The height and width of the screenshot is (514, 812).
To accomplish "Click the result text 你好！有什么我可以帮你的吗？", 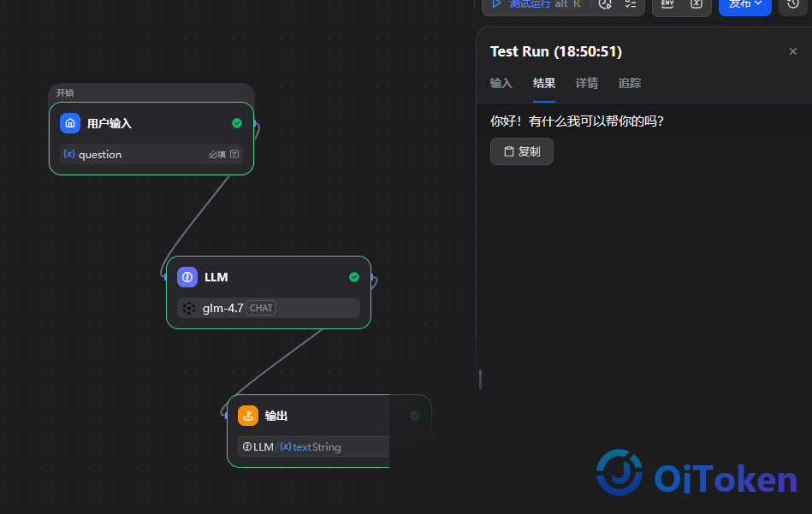I will [x=577, y=121].
